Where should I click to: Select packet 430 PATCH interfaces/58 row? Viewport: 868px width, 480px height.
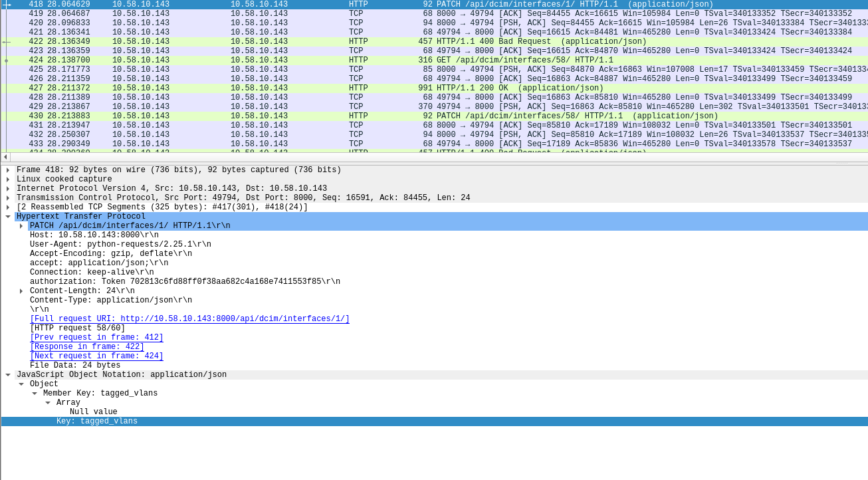point(434,116)
